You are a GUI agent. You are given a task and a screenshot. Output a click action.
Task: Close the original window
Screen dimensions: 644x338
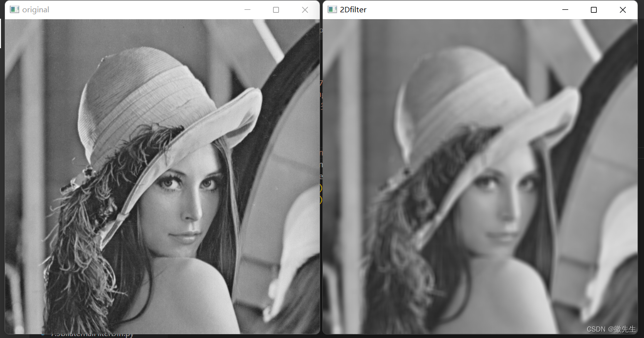point(305,10)
